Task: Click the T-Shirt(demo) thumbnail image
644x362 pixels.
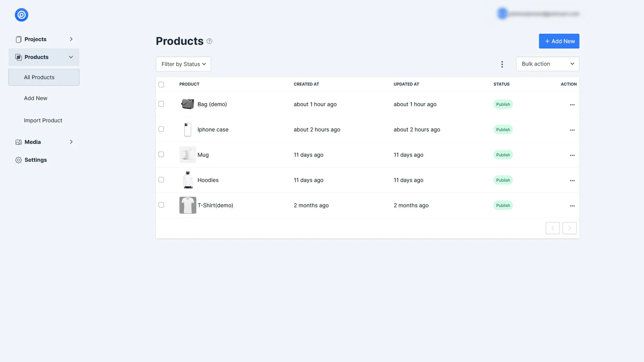Action: (x=188, y=206)
